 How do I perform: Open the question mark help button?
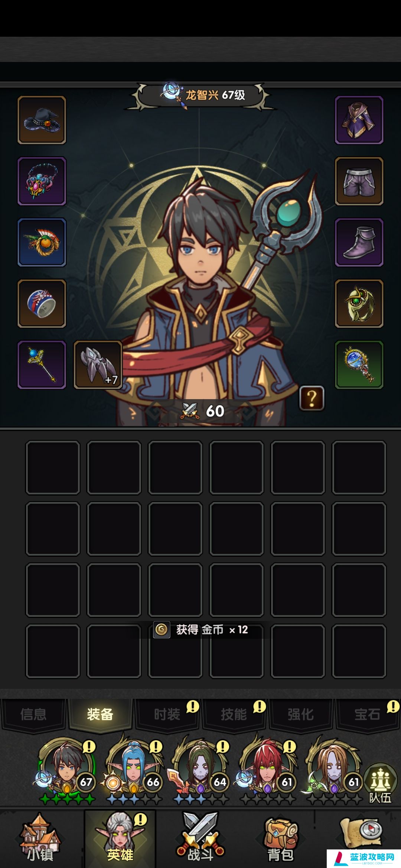[312, 398]
